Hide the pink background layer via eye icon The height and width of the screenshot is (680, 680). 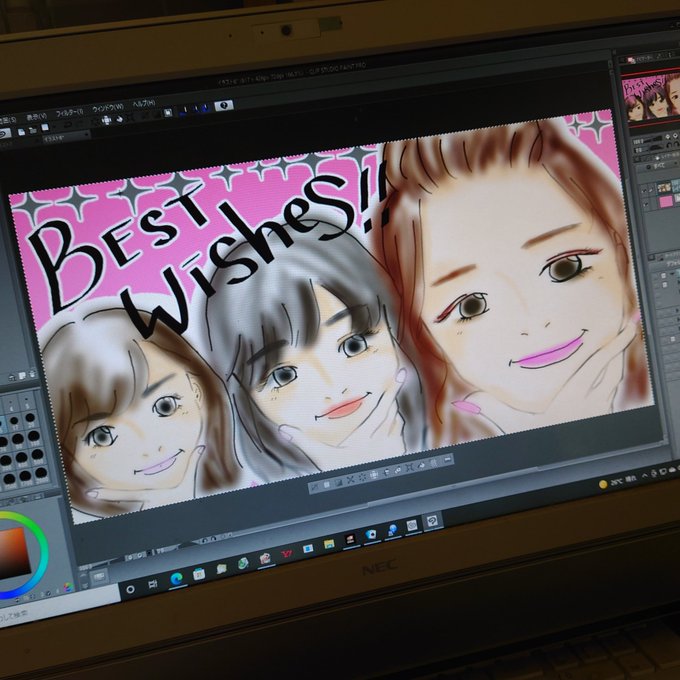pyautogui.click(x=647, y=204)
